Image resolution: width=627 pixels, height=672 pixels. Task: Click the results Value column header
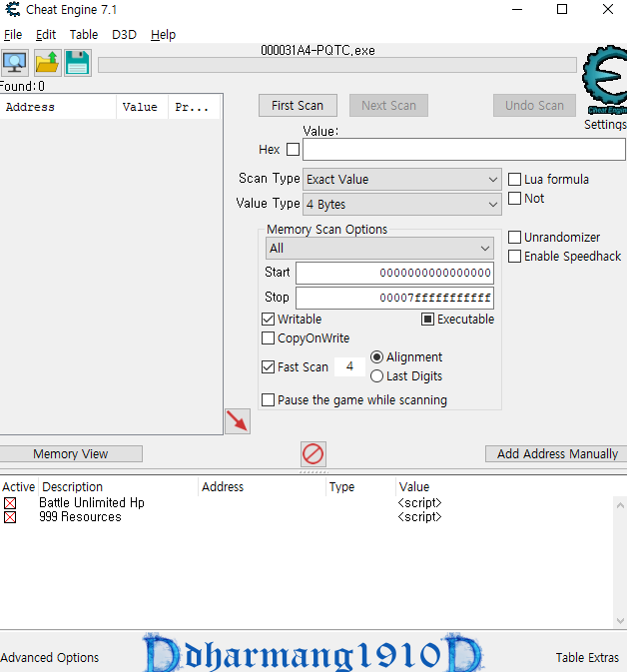[x=142, y=107]
